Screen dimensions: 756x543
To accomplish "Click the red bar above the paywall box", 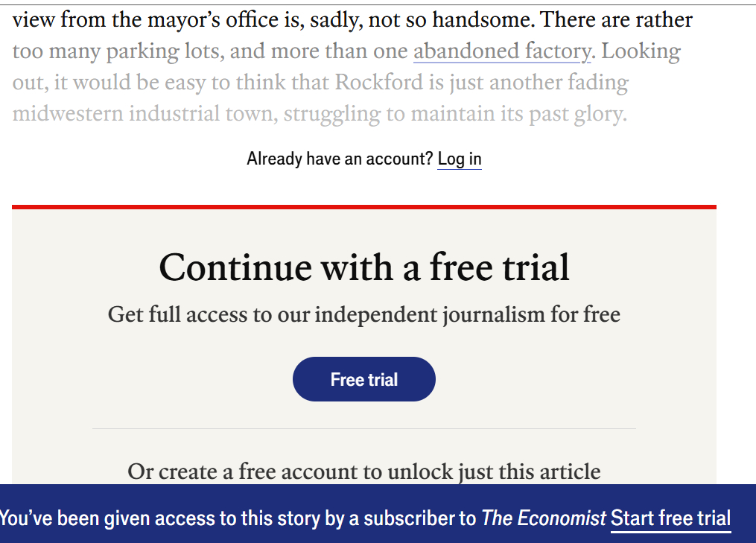I will (364, 207).
